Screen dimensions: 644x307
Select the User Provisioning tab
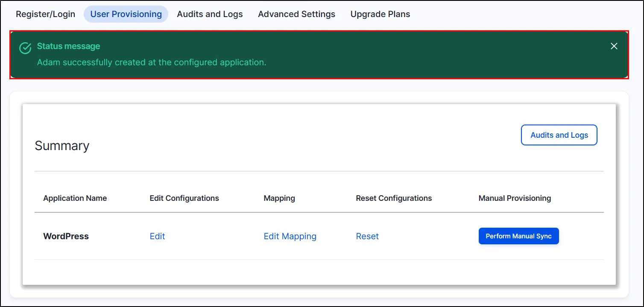(126, 14)
